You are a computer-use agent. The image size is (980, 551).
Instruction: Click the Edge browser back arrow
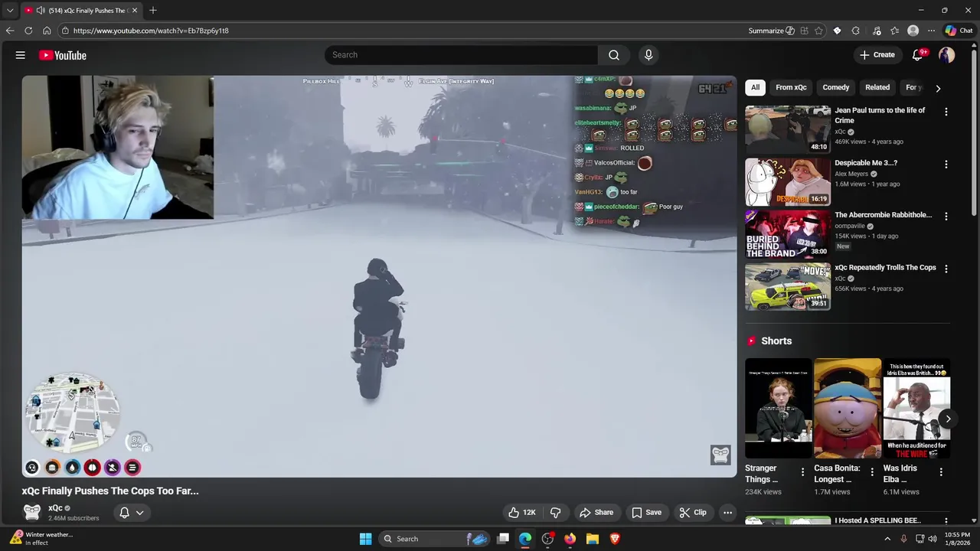[10, 31]
